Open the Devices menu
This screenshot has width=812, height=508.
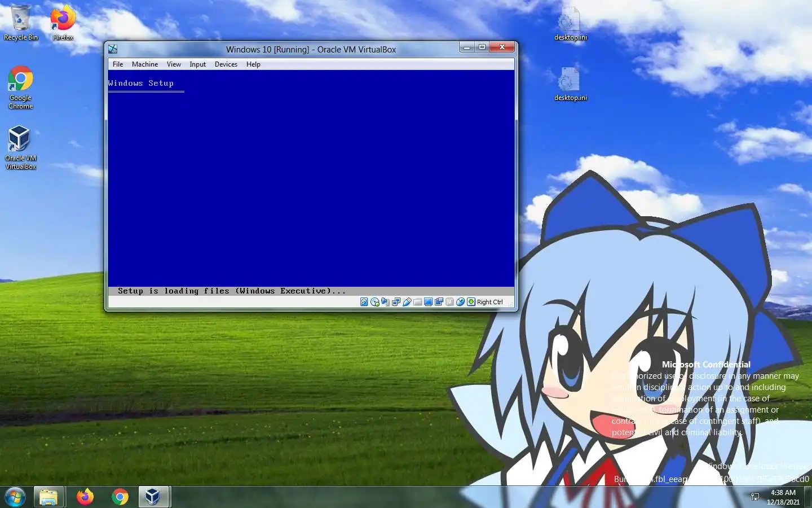point(226,64)
